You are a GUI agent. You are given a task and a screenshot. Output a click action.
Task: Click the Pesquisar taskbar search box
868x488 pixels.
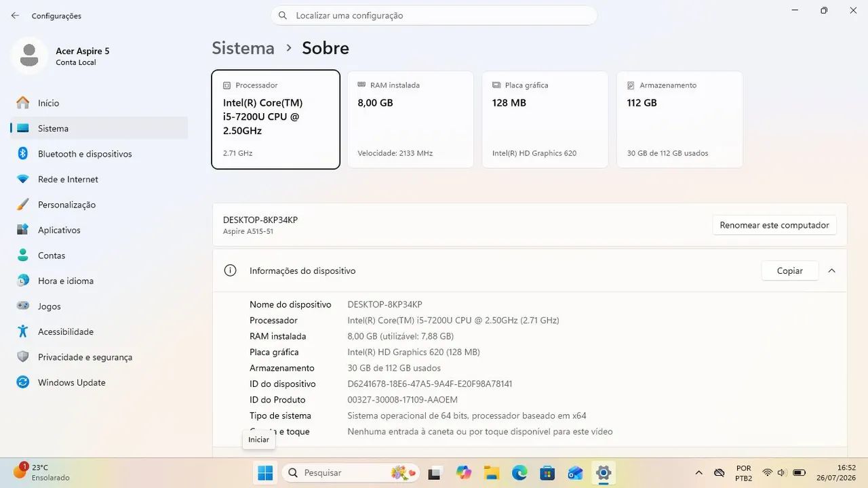[x=351, y=472]
